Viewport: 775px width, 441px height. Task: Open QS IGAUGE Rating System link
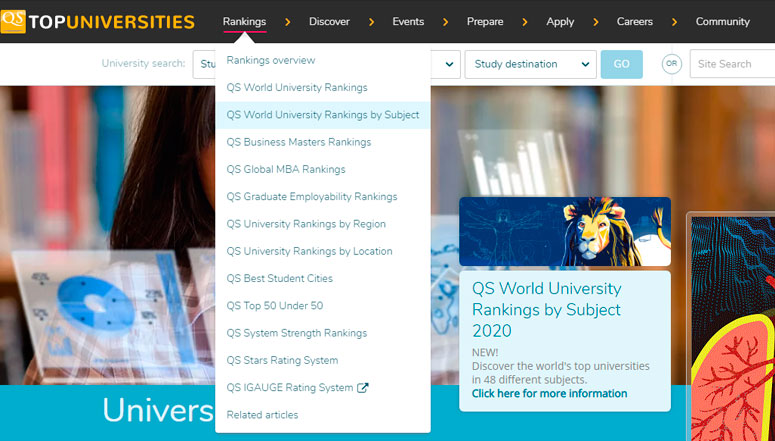coord(290,388)
